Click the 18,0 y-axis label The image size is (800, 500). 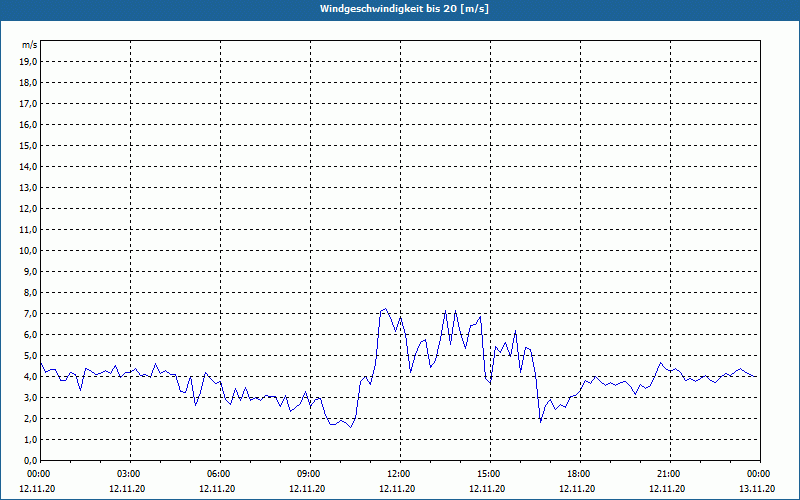click(x=28, y=83)
